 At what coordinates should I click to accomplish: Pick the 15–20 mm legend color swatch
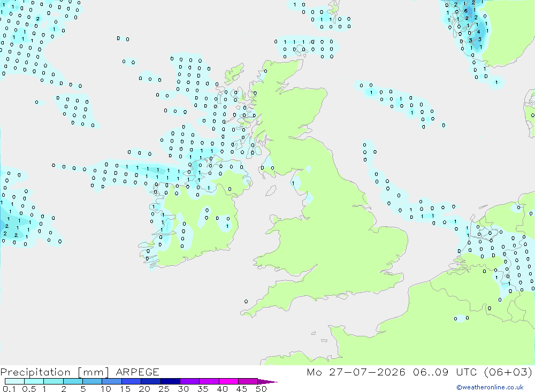[x=132, y=381]
